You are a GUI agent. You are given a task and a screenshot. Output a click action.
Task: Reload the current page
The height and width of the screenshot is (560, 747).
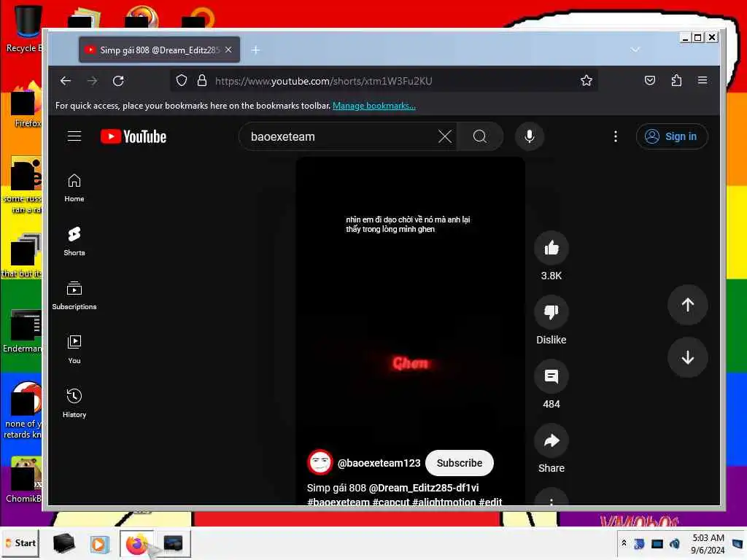click(119, 81)
